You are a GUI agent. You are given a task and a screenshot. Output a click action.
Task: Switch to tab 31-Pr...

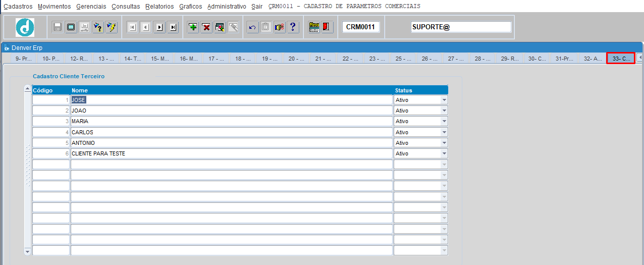(564, 59)
